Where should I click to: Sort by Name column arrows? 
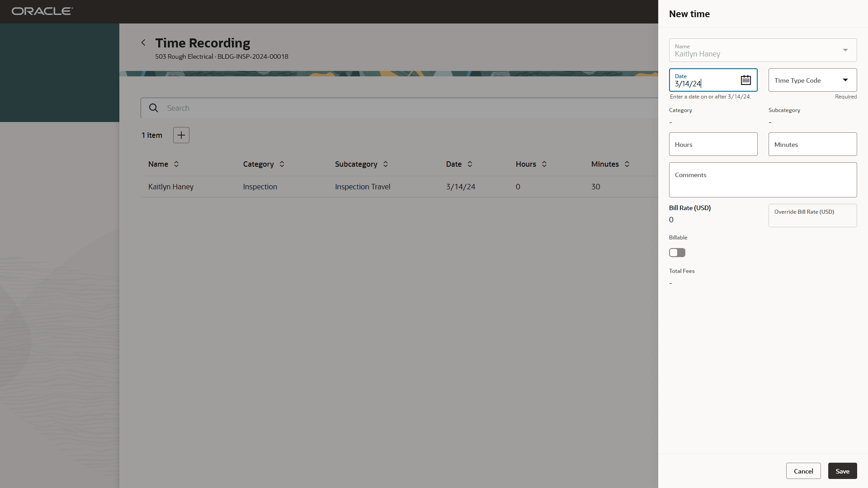click(176, 164)
